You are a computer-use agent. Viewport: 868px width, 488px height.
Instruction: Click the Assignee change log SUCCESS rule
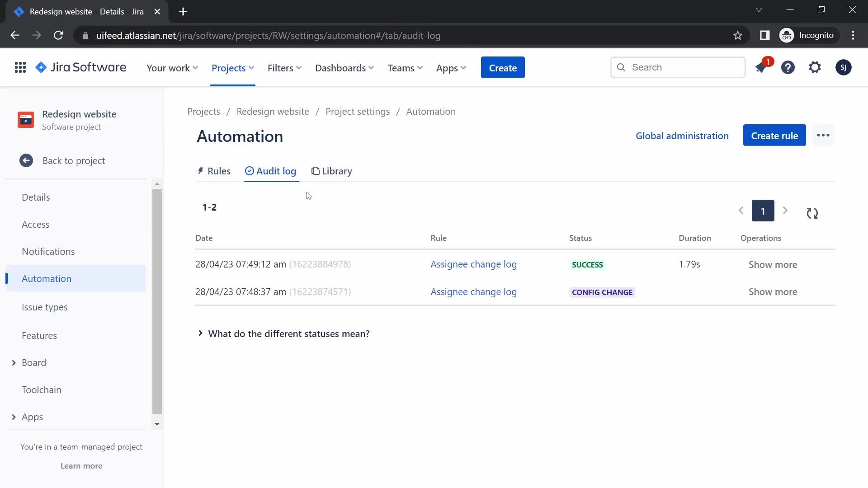click(x=474, y=264)
